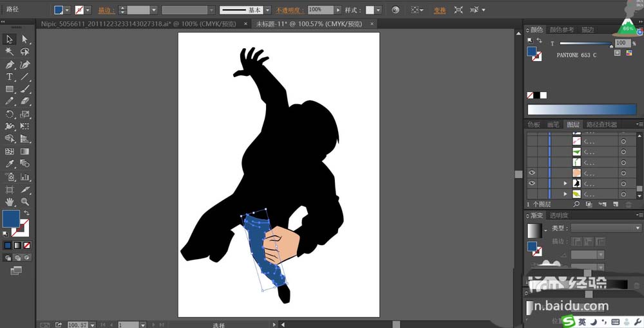This screenshot has width=644, height=328.
Task: Open the stroke weight dropdown
Action: [154, 10]
